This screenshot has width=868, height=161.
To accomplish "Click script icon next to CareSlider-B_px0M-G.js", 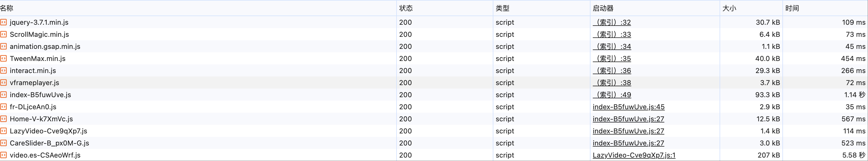I will pos(3,143).
